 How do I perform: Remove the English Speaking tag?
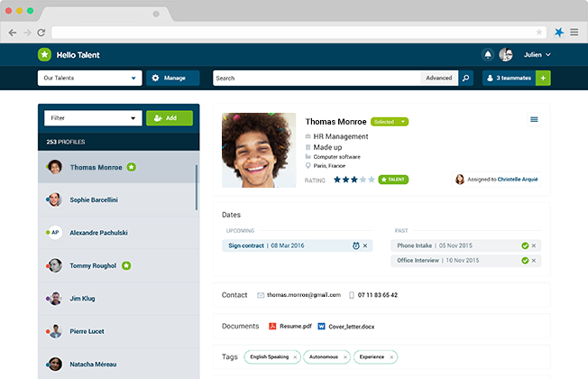click(x=295, y=357)
